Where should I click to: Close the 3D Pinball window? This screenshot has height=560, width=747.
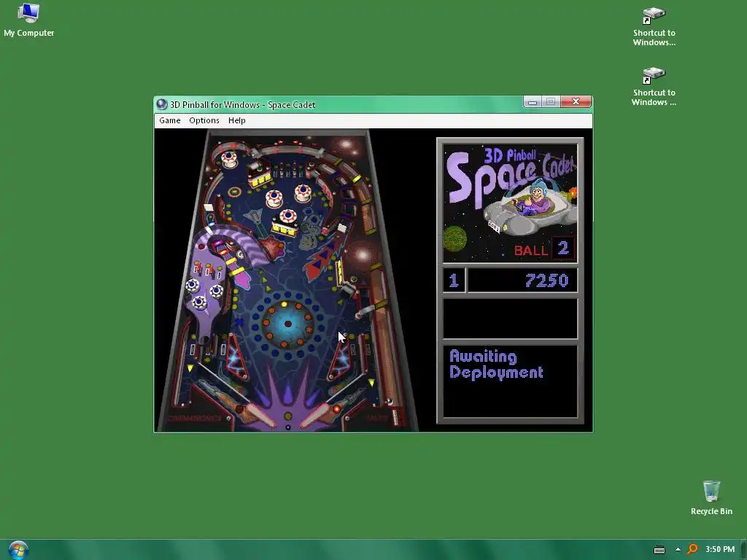tap(576, 101)
